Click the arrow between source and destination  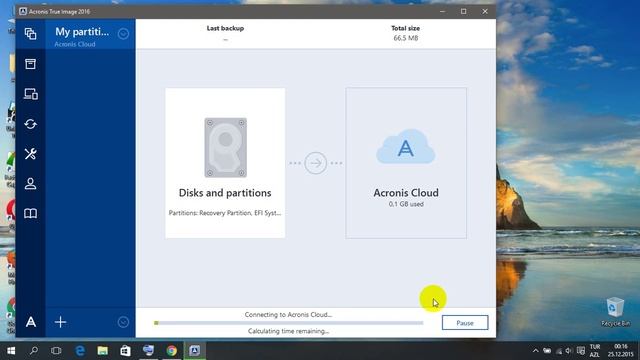[x=316, y=163]
